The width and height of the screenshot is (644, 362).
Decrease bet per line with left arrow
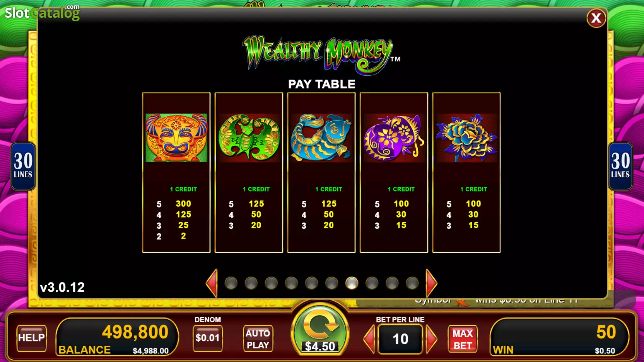[369, 339]
